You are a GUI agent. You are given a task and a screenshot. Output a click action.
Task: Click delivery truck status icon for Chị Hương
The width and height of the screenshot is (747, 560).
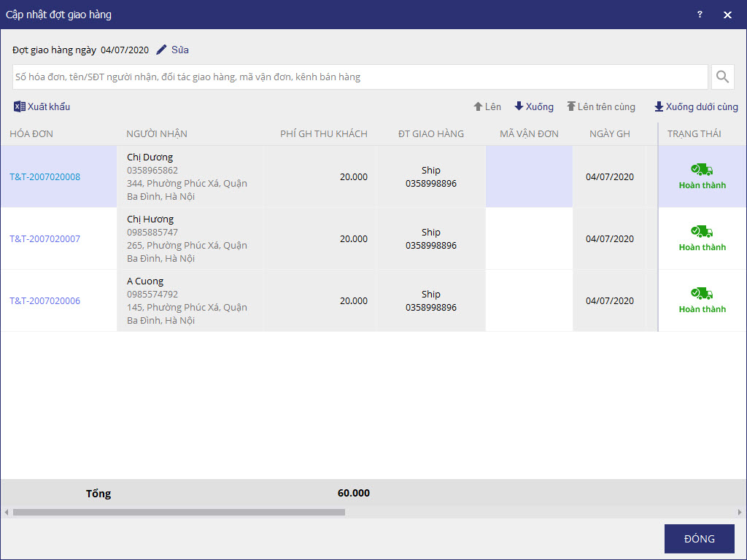(x=702, y=232)
